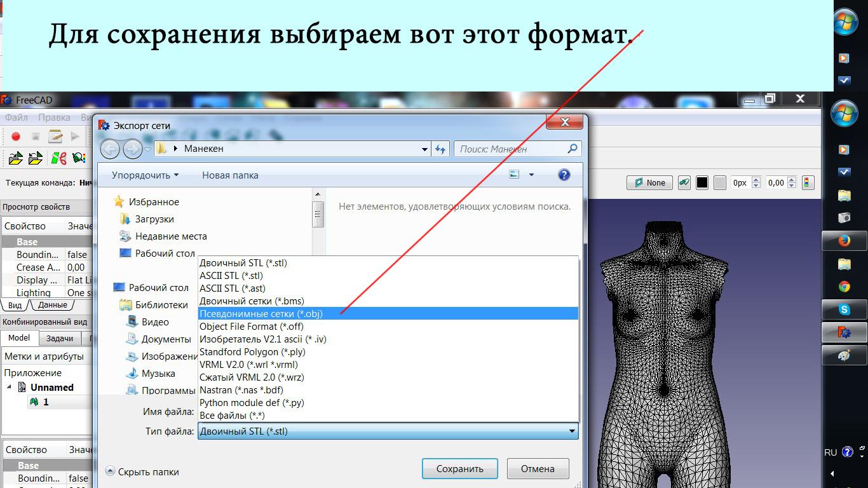The height and width of the screenshot is (488, 868).
Task: Click the green link icon beside None
Action: 684,182
